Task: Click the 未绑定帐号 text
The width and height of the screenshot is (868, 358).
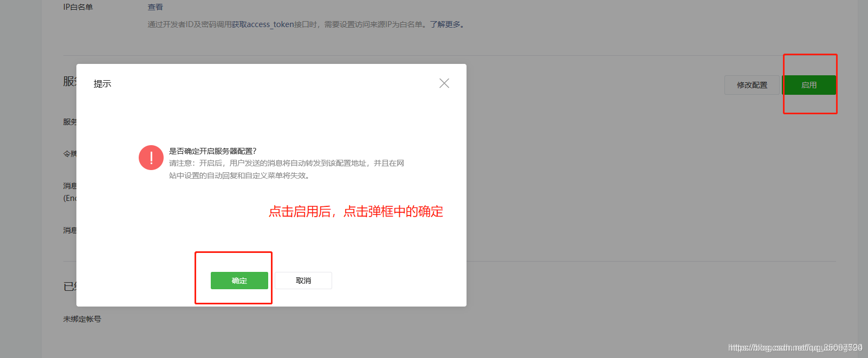Action: (82, 319)
